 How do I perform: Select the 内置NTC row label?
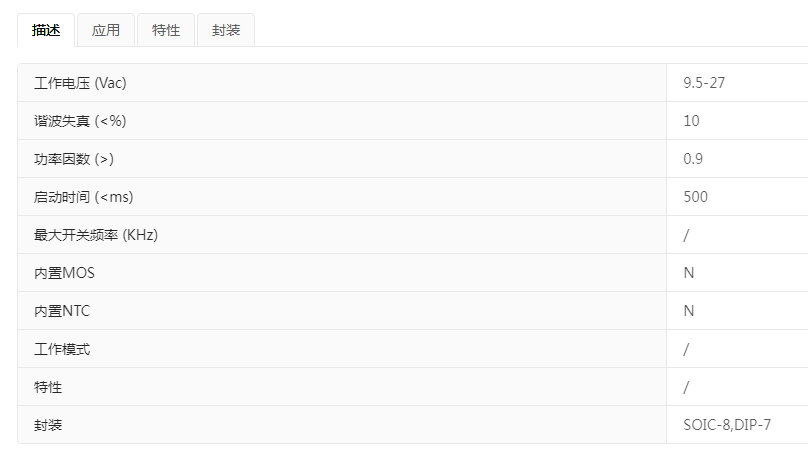62,311
